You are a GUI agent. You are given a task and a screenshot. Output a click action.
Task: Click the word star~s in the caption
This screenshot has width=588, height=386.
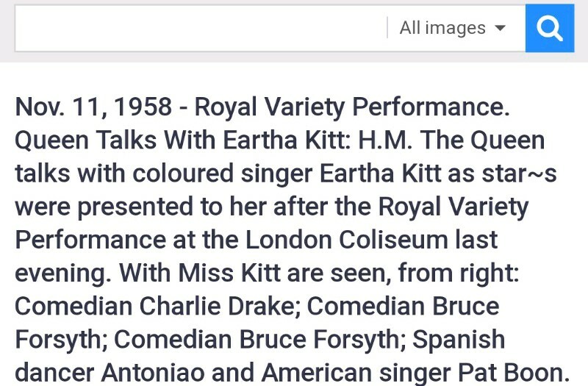(x=519, y=174)
